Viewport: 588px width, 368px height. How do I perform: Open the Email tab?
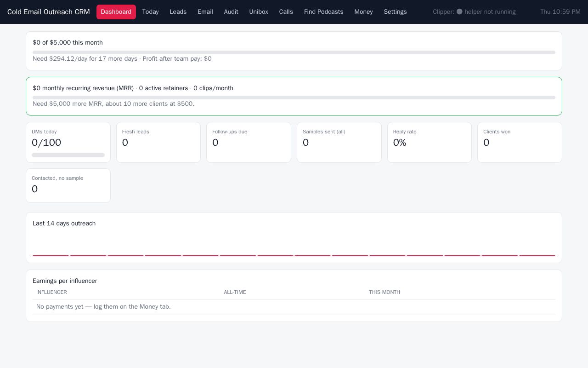coord(205,12)
